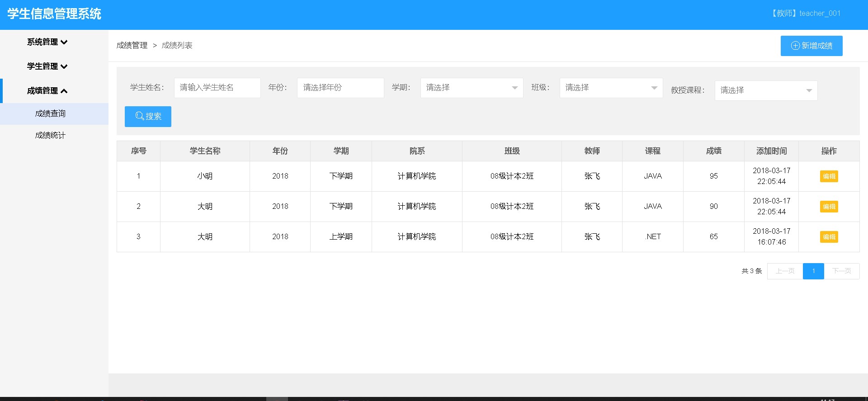
Task: Click the 系统管理 sidebar label
Action: [42, 42]
